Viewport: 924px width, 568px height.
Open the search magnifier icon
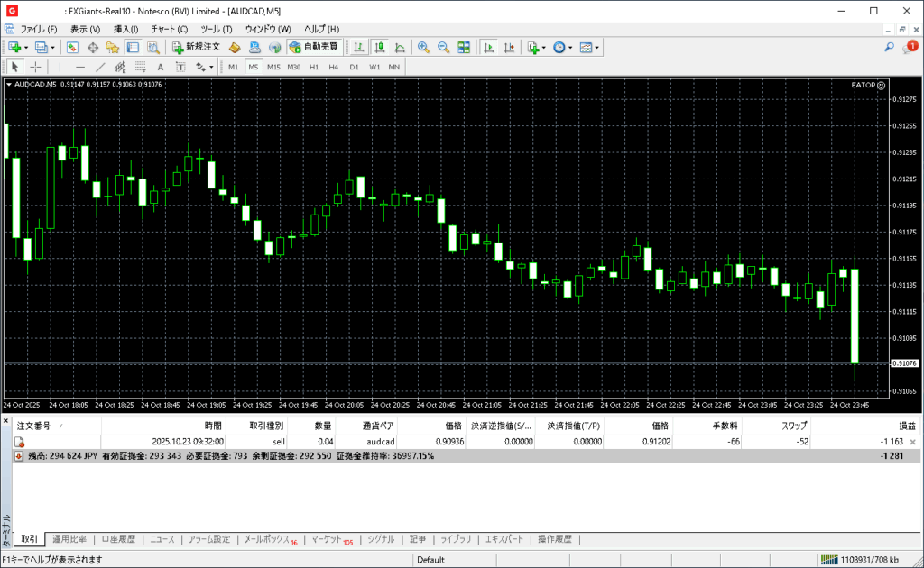[889, 47]
